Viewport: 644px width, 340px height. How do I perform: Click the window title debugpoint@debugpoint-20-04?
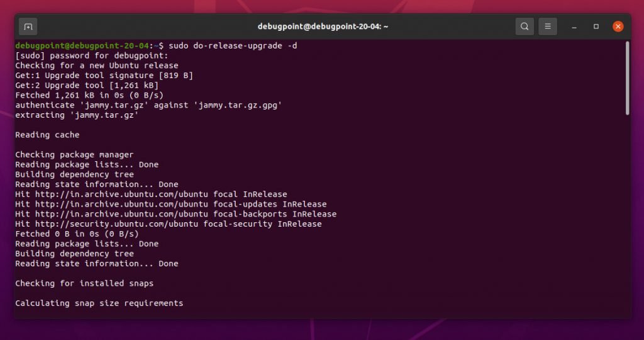pyautogui.click(x=323, y=26)
